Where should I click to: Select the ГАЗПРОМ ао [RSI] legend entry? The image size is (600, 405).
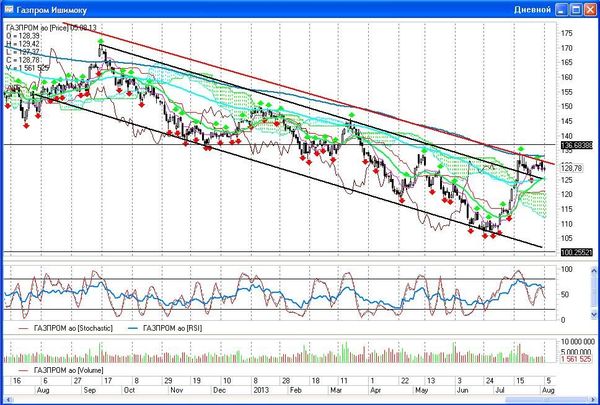(x=165, y=328)
